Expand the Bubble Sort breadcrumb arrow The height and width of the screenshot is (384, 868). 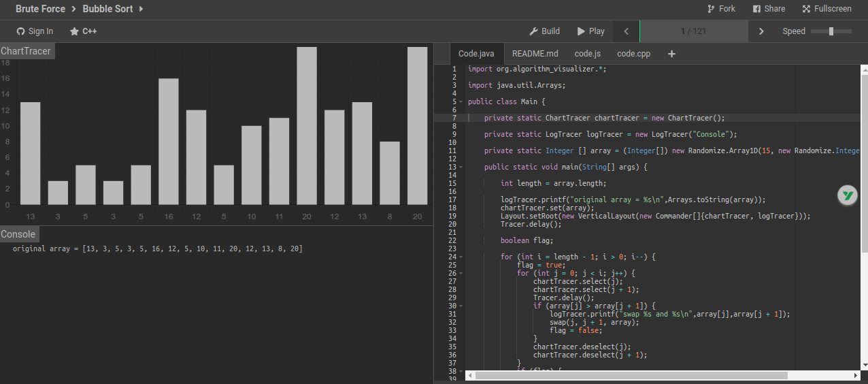tap(141, 9)
